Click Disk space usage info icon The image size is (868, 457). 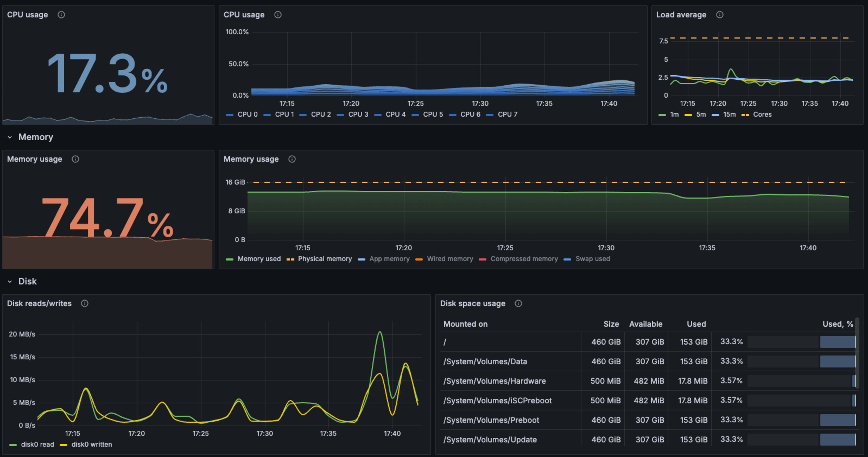(518, 303)
